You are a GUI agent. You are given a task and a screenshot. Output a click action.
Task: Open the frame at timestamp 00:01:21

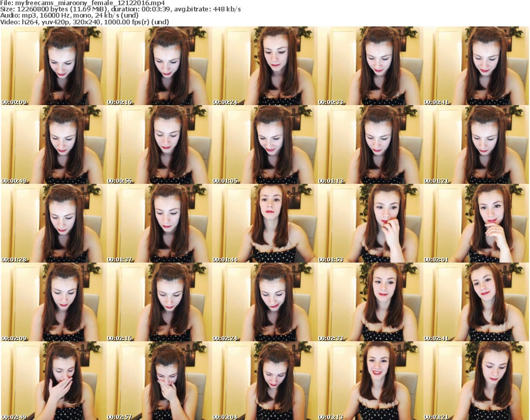point(476,144)
